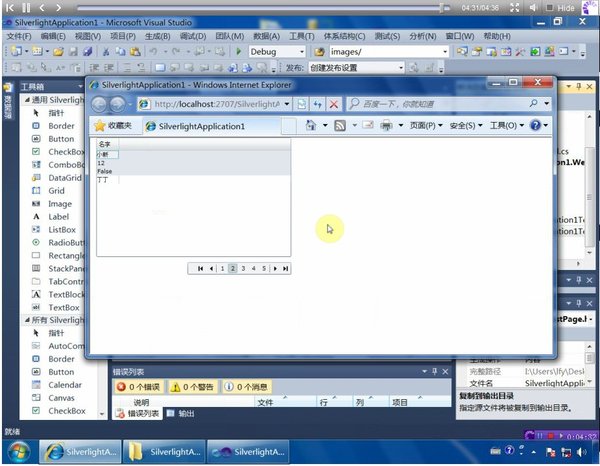Skip to previous video in player
600x466 pixels.
pos(10,7)
